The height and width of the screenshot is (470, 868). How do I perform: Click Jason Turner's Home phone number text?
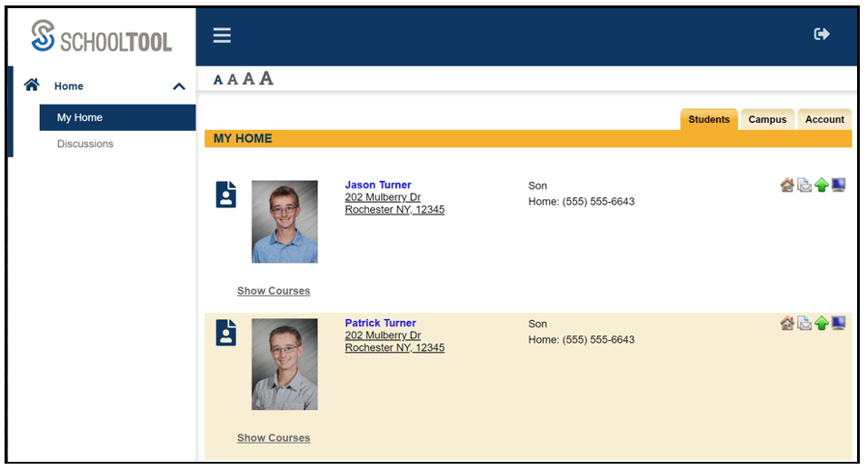(582, 202)
